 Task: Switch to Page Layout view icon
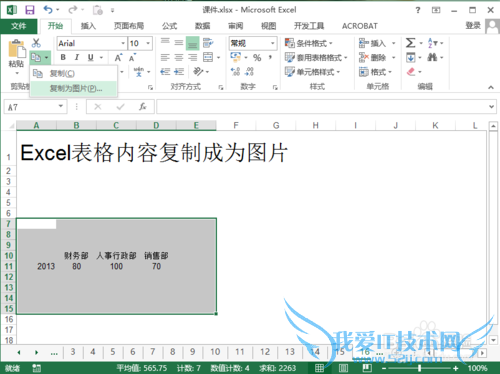[x=343, y=368]
